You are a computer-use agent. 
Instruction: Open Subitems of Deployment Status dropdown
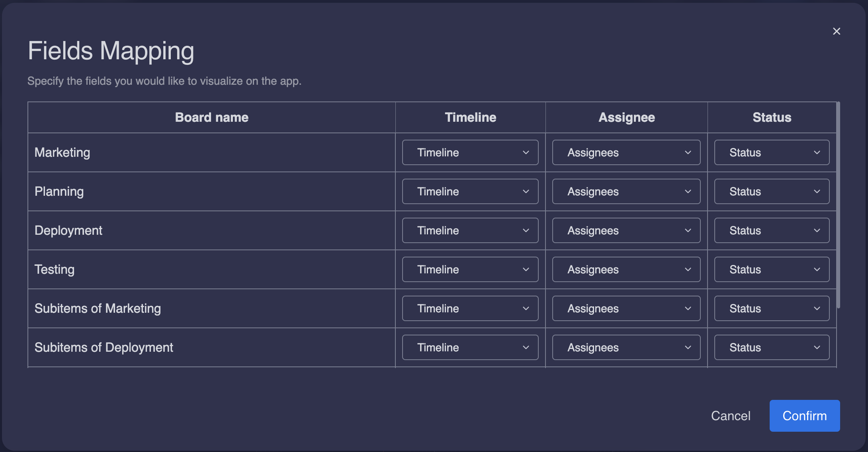[x=772, y=347]
